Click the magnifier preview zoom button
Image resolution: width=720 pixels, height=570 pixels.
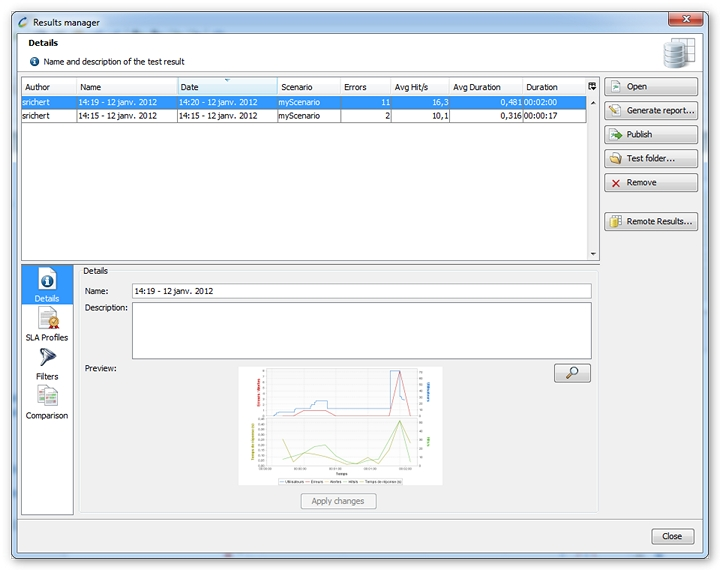point(572,373)
